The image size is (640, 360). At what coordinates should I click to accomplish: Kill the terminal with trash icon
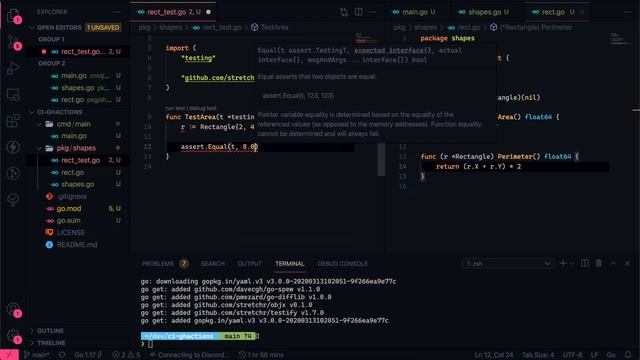(599, 263)
